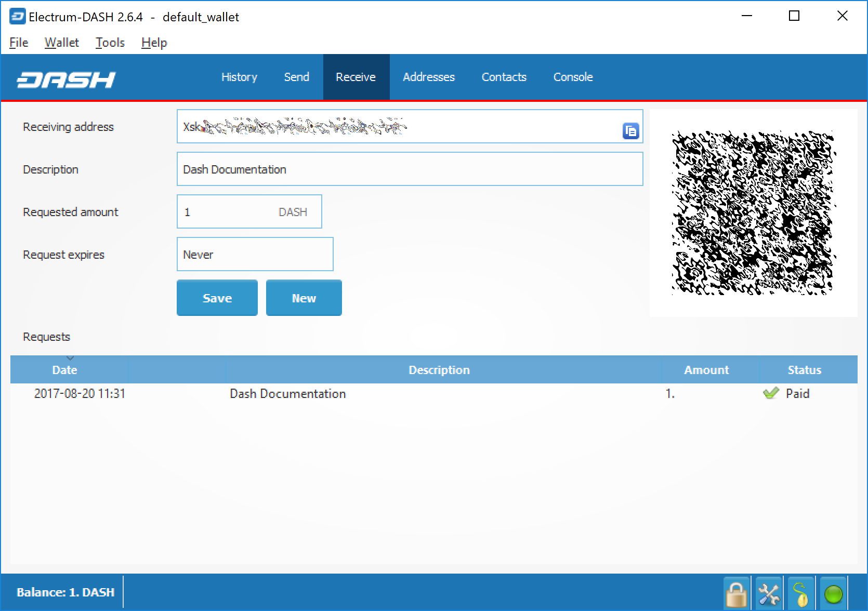Click the Electrum-DASH title bar icon
Viewport: 868px width, 611px height.
tap(17, 17)
